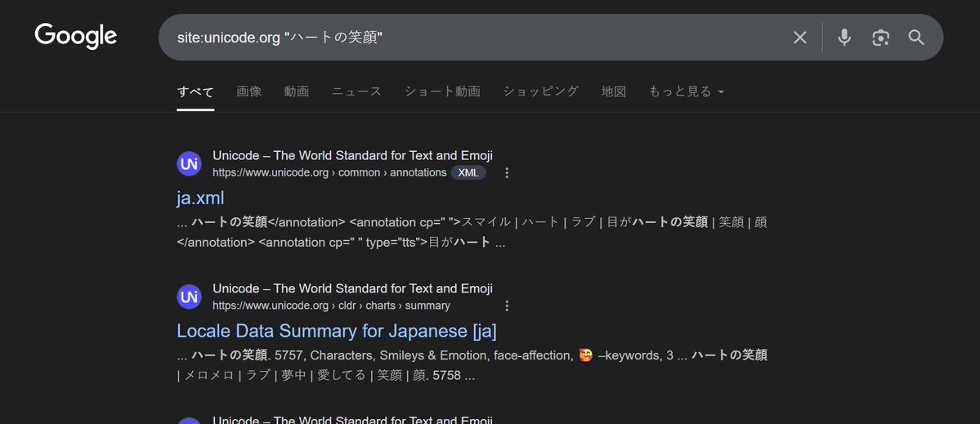980x424 pixels.
Task: Open Locale Data Summary for Japanese link
Action: pos(336,331)
